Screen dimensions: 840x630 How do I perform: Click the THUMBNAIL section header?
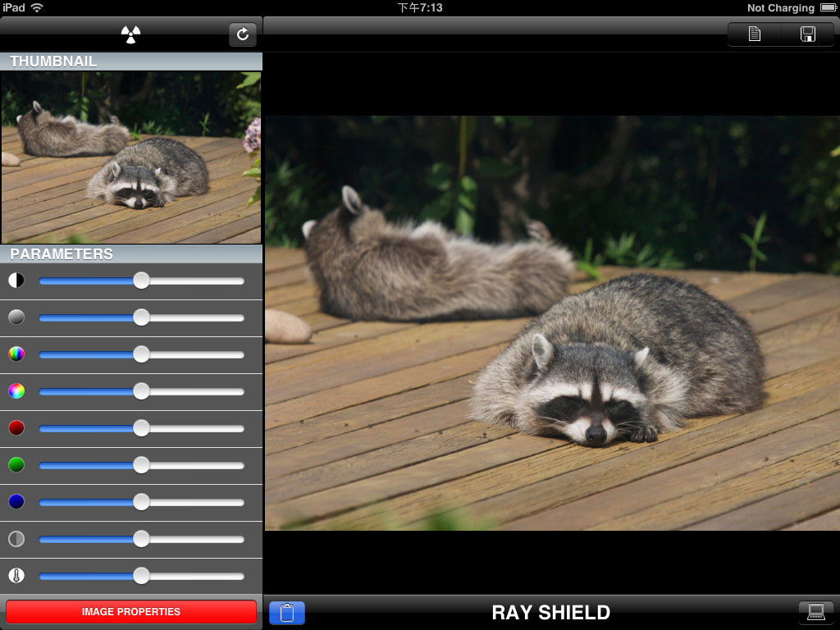pyautogui.click(x=131, y=61)
